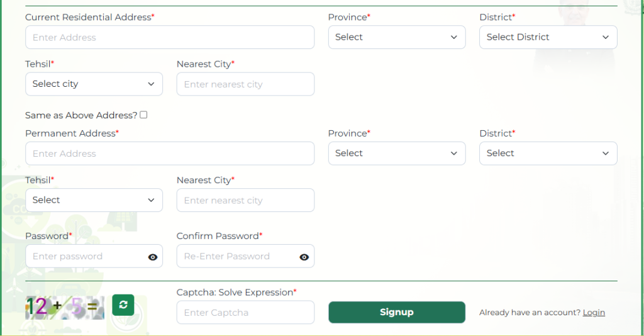
Task: Click the captcha expression image
Action: point(64,307)
